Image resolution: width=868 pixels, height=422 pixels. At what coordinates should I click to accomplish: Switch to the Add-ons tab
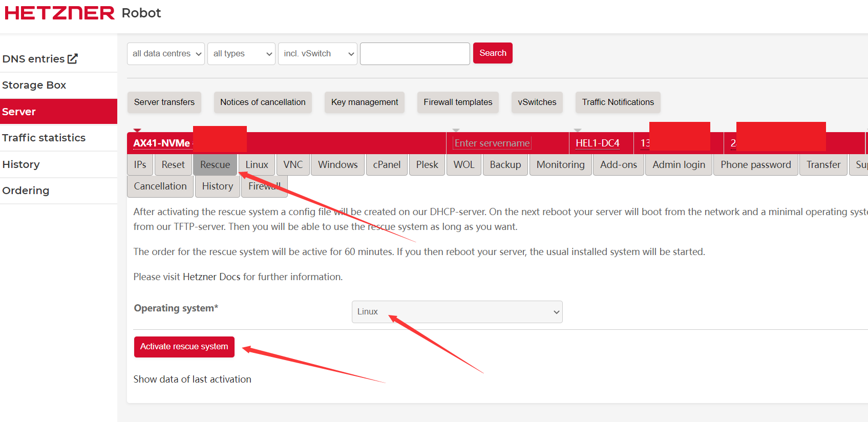click(619, 165)
